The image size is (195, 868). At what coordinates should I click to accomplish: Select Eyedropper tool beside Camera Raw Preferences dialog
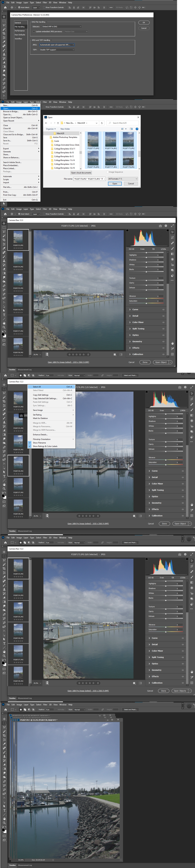tap(4, 42)
